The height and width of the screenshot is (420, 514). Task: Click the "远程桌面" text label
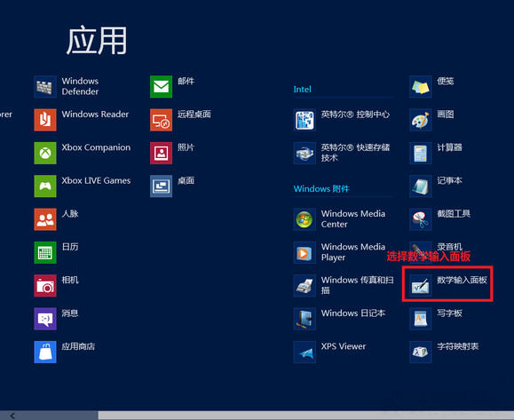point(194,114)
